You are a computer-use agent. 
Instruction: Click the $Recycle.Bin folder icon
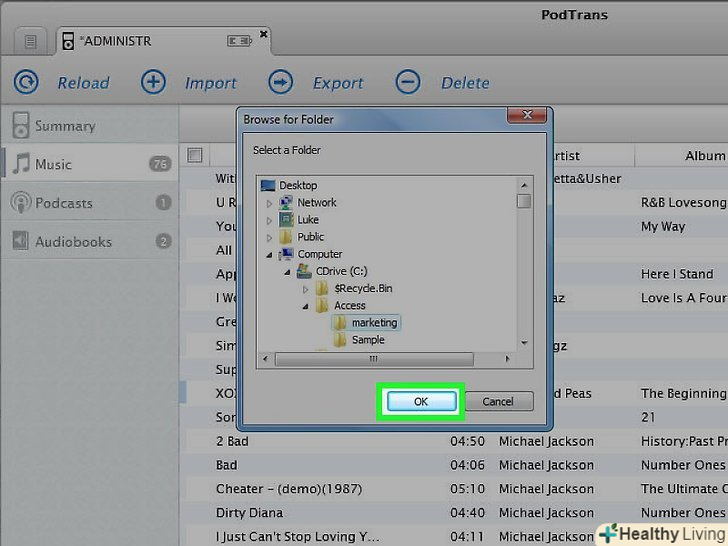point(322,288)
